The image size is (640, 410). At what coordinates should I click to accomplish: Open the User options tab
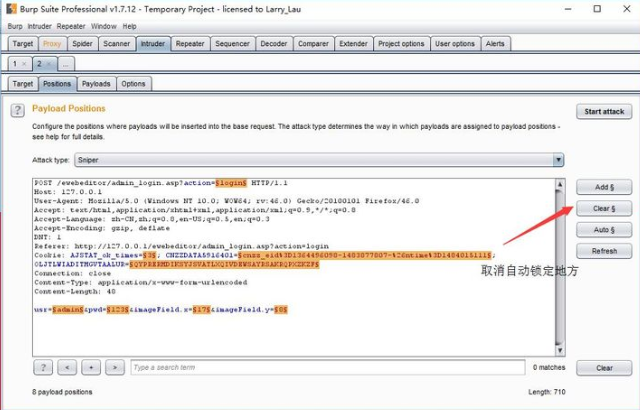point(455,44)
